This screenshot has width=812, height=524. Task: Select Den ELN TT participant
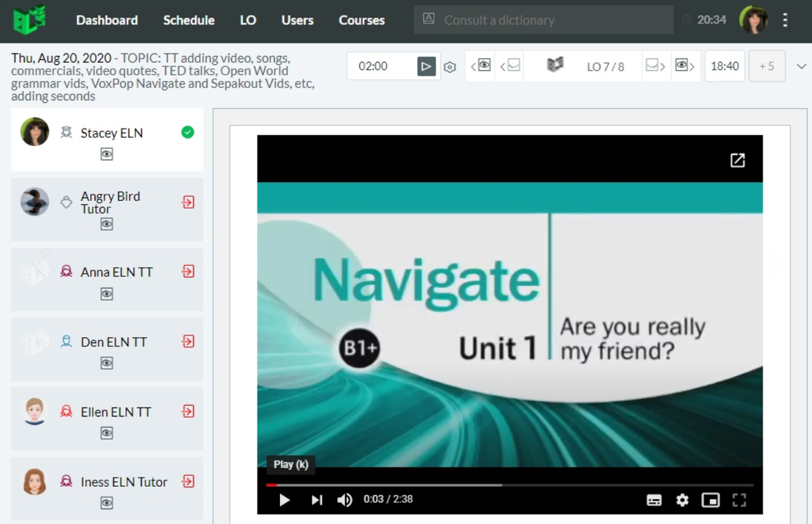coord(107,349)
